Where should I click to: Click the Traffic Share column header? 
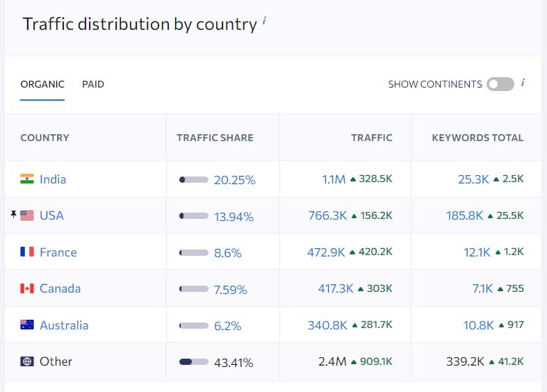[215, 138]
